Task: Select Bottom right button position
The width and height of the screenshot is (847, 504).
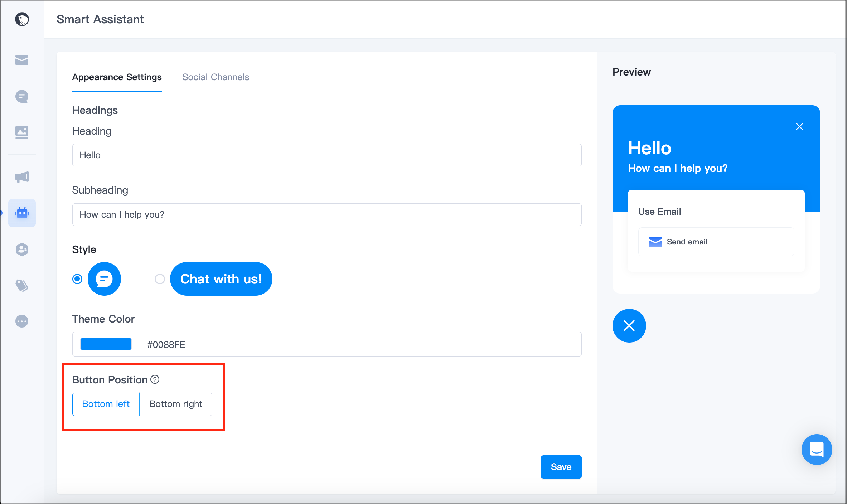Action: [175, 404]
